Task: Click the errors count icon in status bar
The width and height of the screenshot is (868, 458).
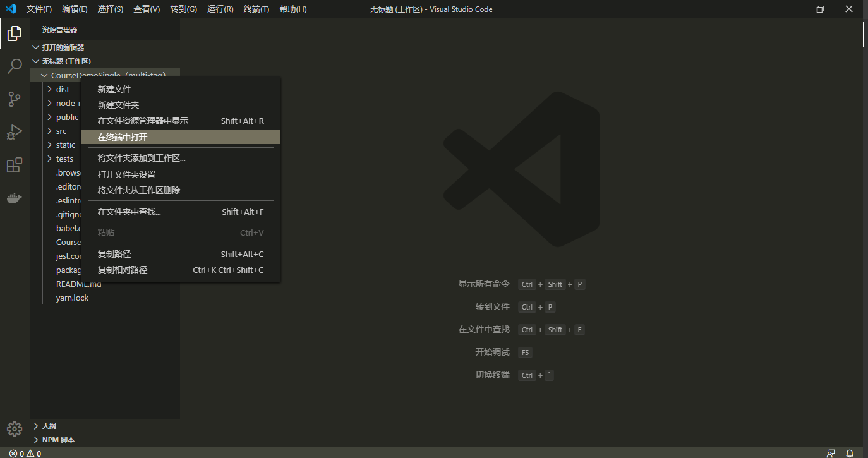Action: (x=13, y=454)
